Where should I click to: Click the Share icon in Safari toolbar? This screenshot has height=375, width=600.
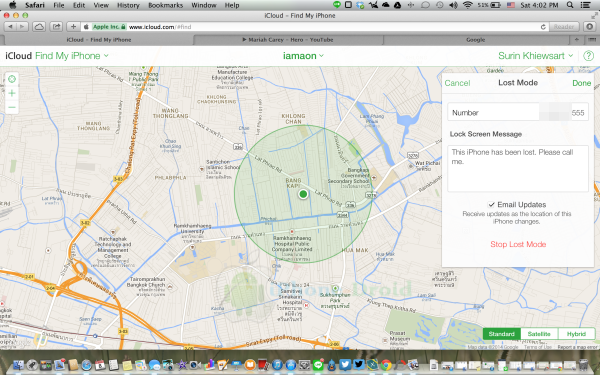[x=56, y=27]
